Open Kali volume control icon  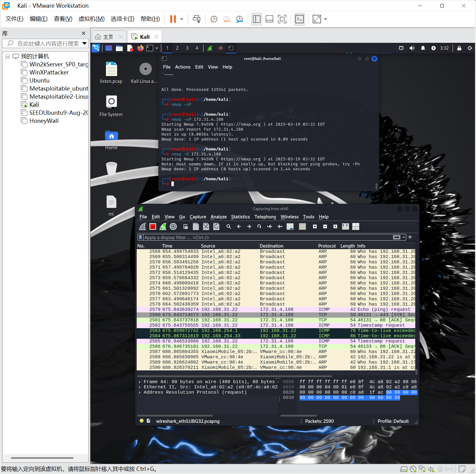coord(412,48)
